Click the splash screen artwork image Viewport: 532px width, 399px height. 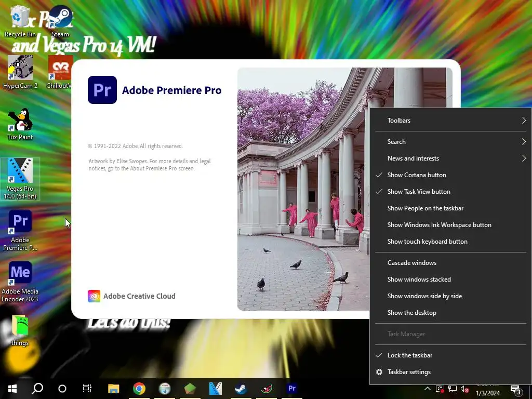click(303, 189)
